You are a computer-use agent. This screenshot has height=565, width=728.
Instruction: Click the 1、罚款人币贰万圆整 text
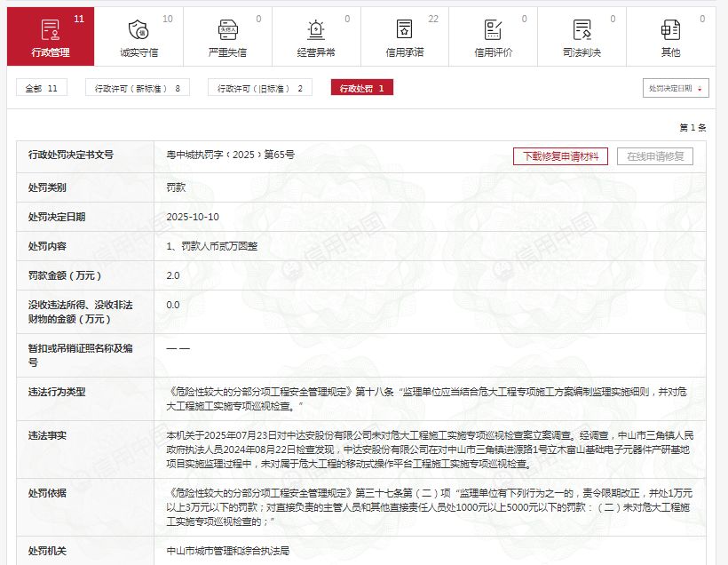pyautogui.click(x=212, y=246)
